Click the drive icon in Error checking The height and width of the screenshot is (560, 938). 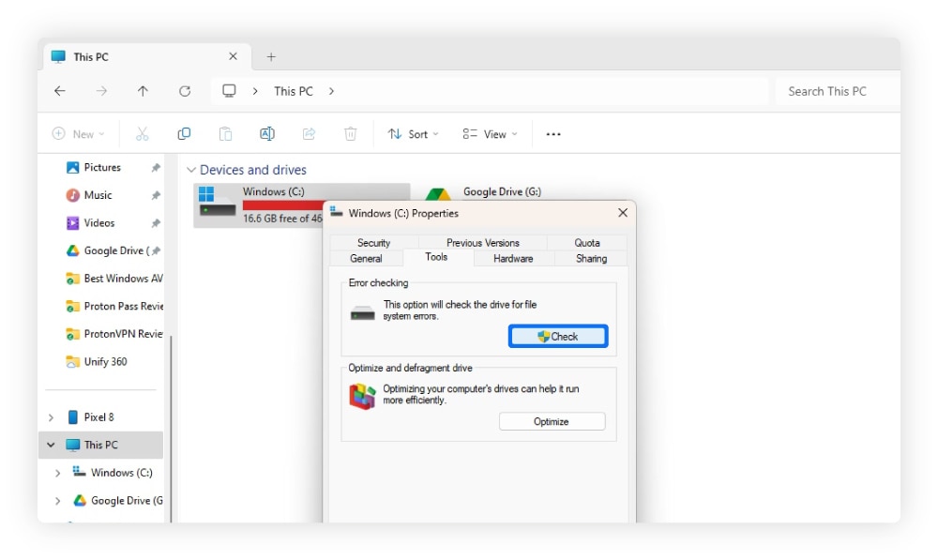pyautogui.click(x=362, y=312)
